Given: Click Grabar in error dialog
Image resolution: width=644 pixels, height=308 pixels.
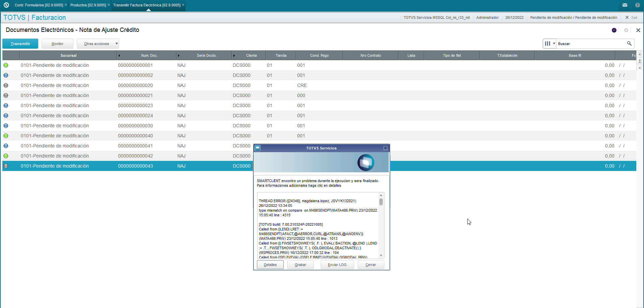Looking at the screenshot, I should point(301,265).
